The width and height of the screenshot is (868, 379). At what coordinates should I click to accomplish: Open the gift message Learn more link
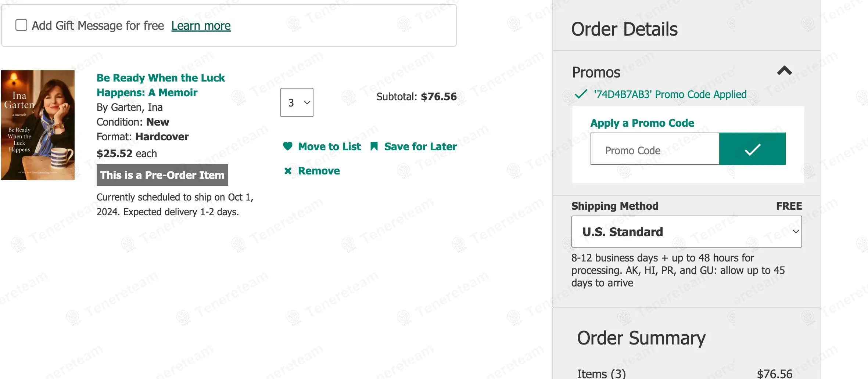pyautogui.click(x=201, y=26)
